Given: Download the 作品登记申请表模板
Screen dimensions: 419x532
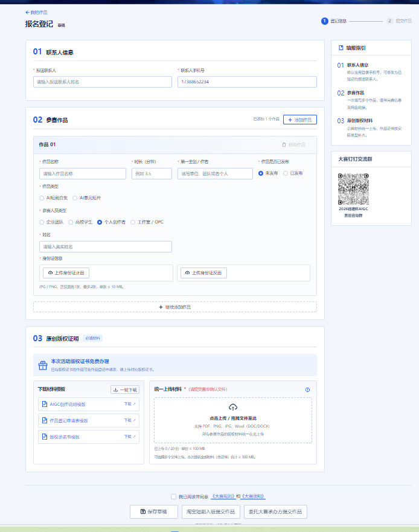Looking at the screenshot, I should coord(130,420).
